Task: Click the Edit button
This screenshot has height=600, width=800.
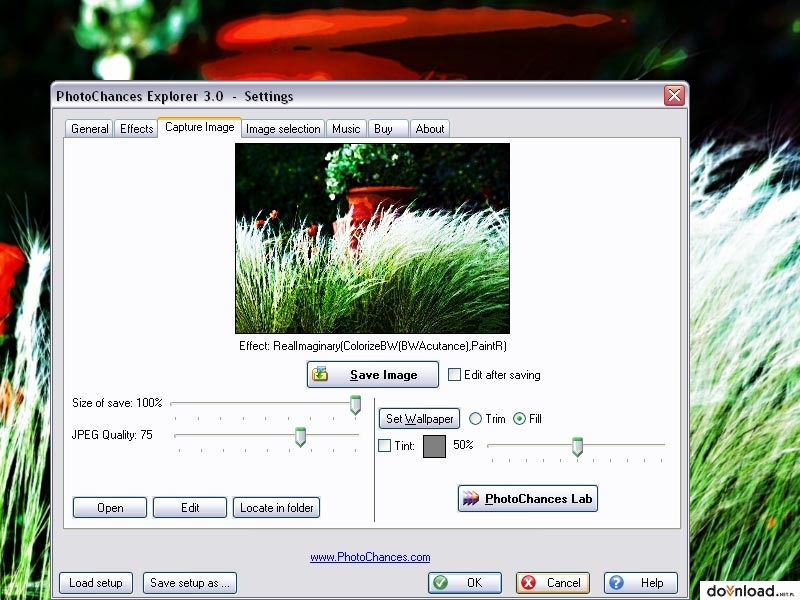Action: 190,508
